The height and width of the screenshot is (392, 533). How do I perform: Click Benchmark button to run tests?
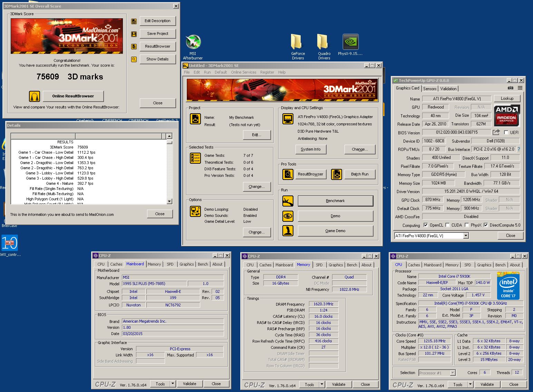pyautogui.click(x=335, y=201)
